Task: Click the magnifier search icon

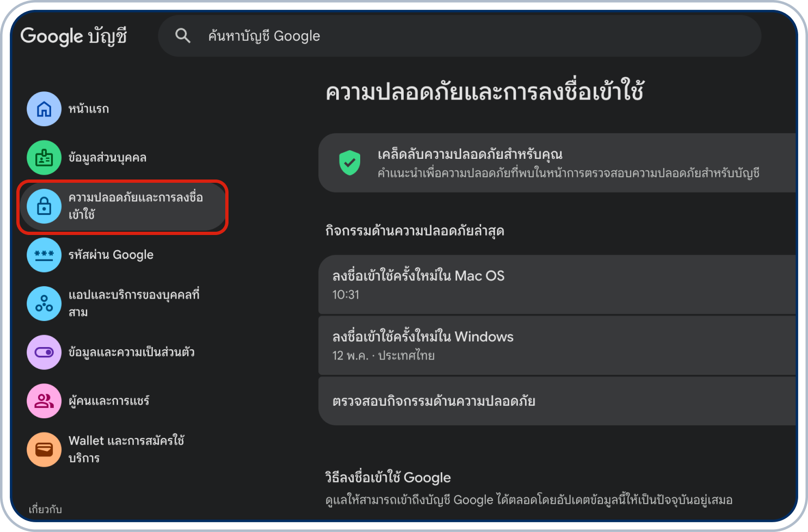Action: [183, 36]
